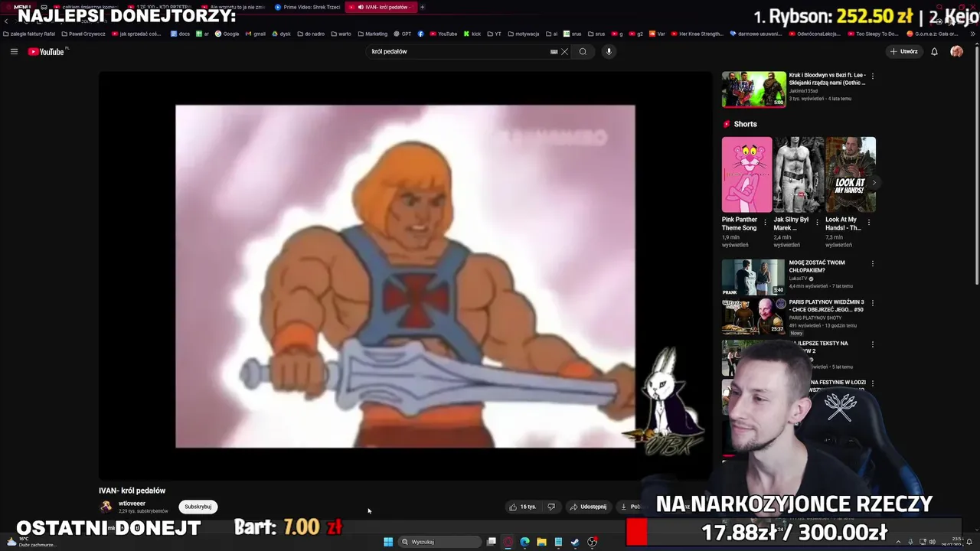This screenshot has height=551, width=980.
Task: Open Her Knee Strength bookmark
Action: [x=696, y=34]
